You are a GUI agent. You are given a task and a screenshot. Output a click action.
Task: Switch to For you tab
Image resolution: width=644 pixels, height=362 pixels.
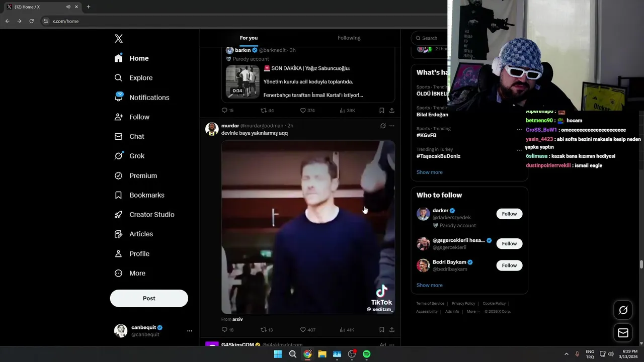coord(249,38)
